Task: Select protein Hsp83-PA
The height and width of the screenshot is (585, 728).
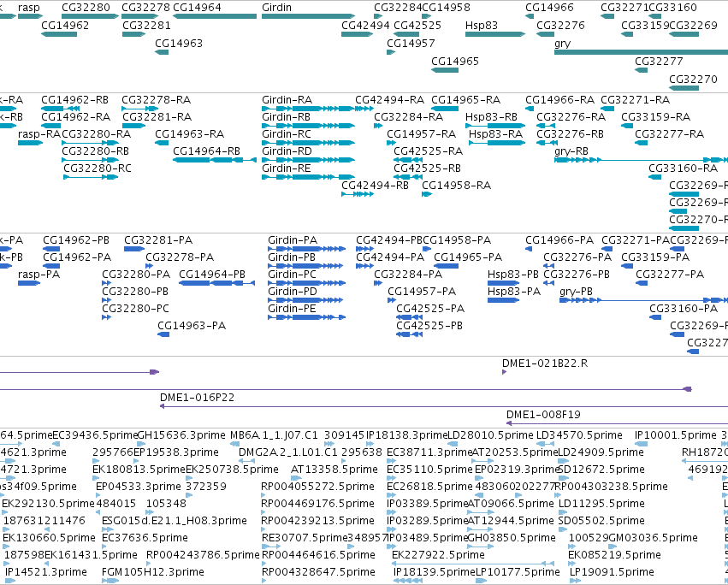Action: coord(503,300)
